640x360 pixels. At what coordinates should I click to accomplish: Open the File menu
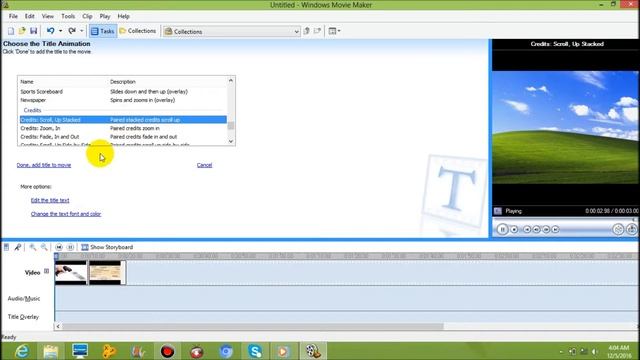(x=13, y=16)
